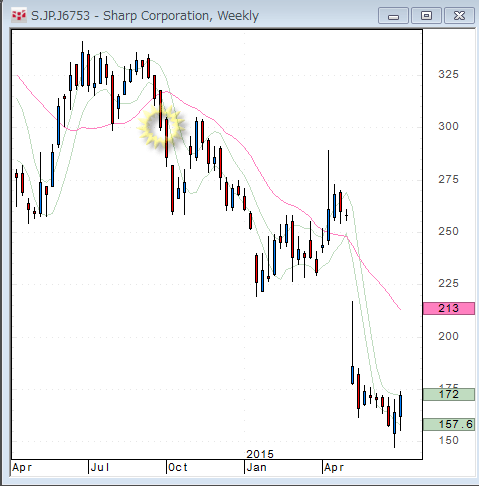The height and width of the screenshot is (486, 479).
Task: Click the 2015 year label
Action: pos(260,454)
